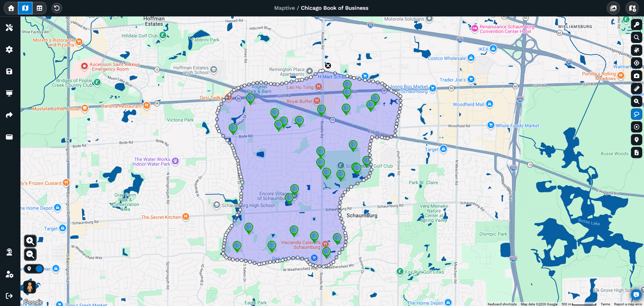Log out using the exit icon
644x306 pixels.
[9, 296]
